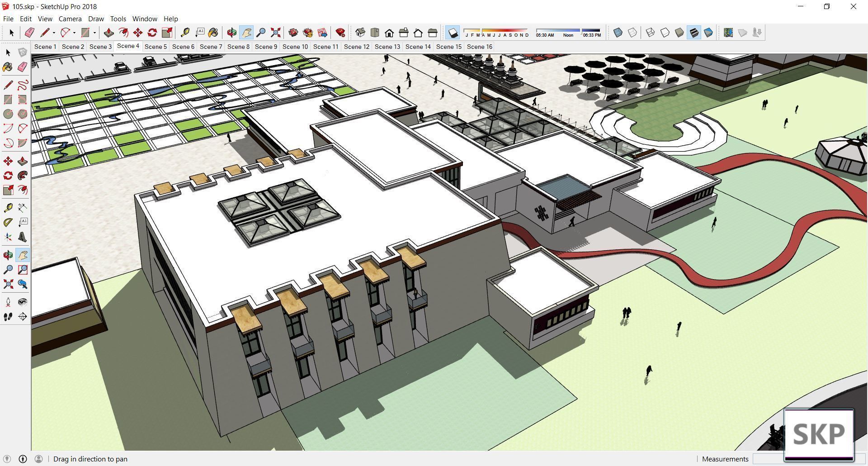Toggle Show/Hide Shadows
This screenshot has height=466, width=868.
pos(453,33)
